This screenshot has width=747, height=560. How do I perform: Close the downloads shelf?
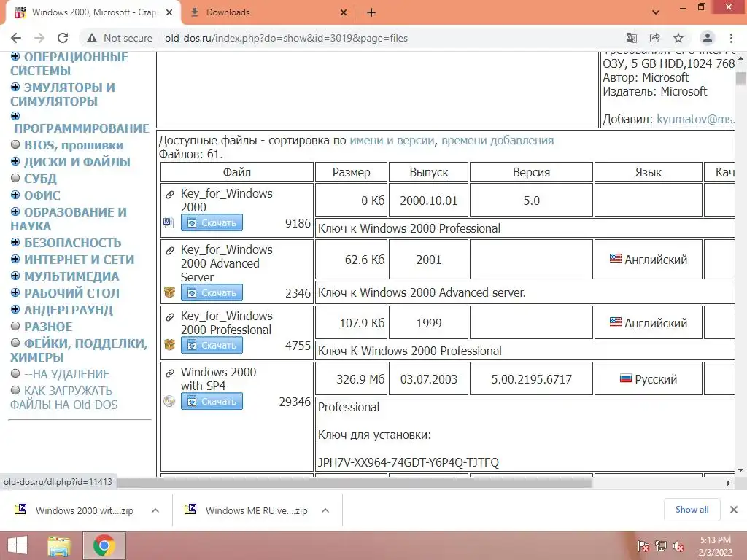734,510
